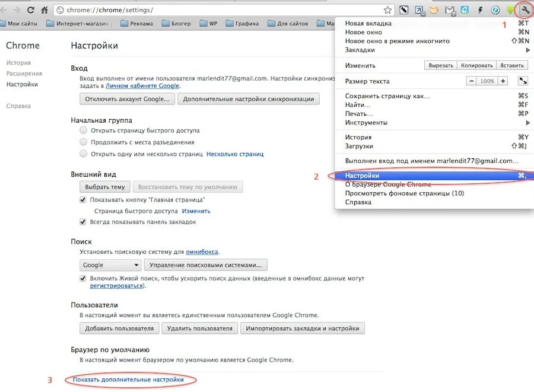The image size is (534, 392).
Task: Click 'Несколько страниц' link
Action: pyautogui.click(x=235, y=154)
